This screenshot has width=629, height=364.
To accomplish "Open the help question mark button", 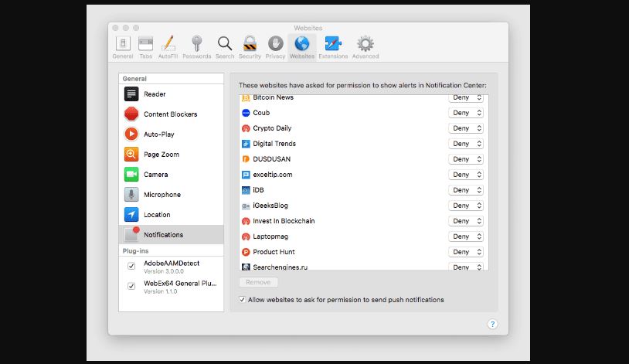I will (x=492, y=324).
